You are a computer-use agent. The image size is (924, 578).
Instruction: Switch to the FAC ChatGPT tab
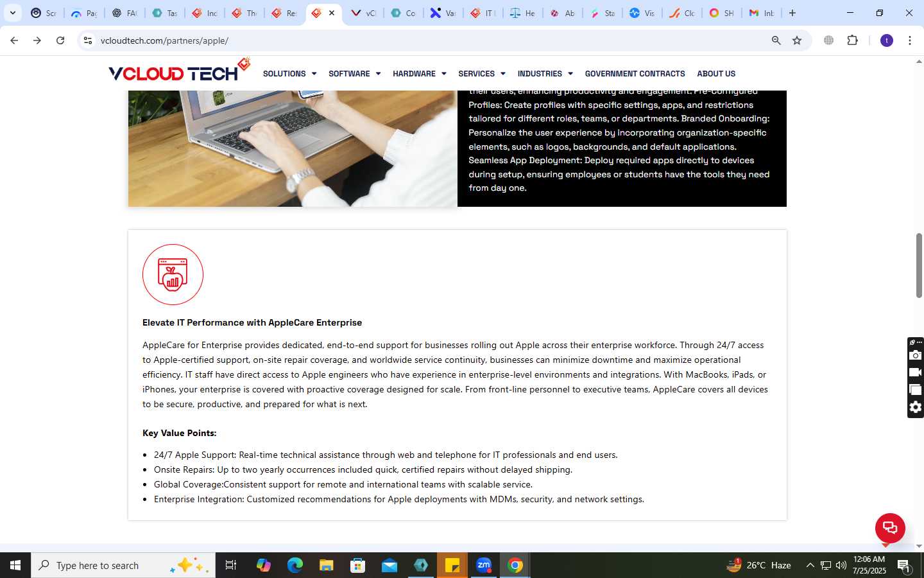click(124, 13)
